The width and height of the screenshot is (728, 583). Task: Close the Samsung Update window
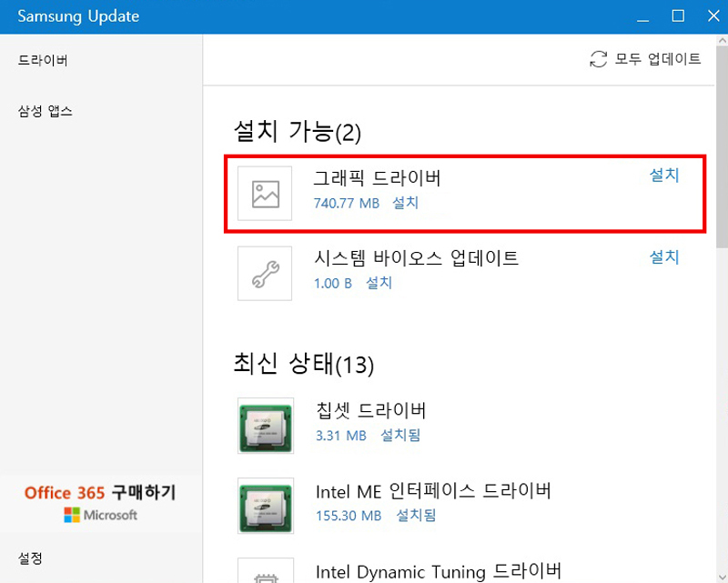tap(713, 16)
